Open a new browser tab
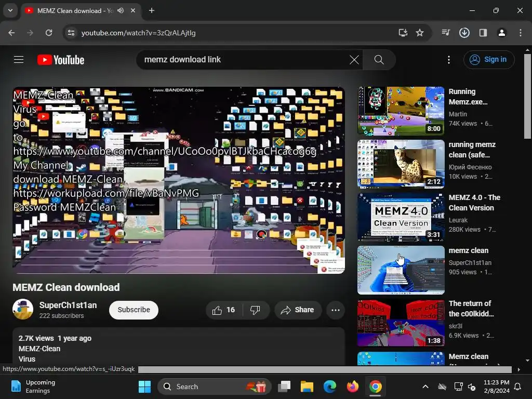The height and width of the screenshot is (399, 532). [152, 10]
